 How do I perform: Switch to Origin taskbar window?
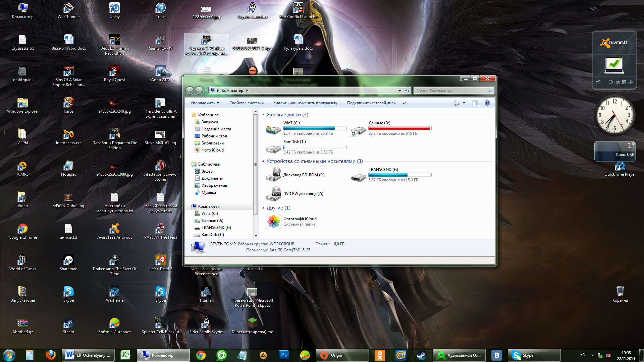[x=342, y=355]
